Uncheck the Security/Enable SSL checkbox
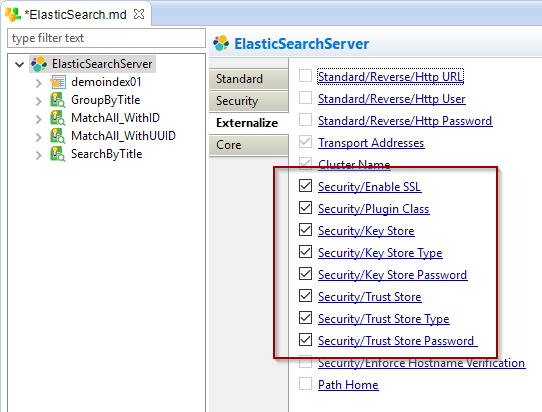 coord(306,186)
